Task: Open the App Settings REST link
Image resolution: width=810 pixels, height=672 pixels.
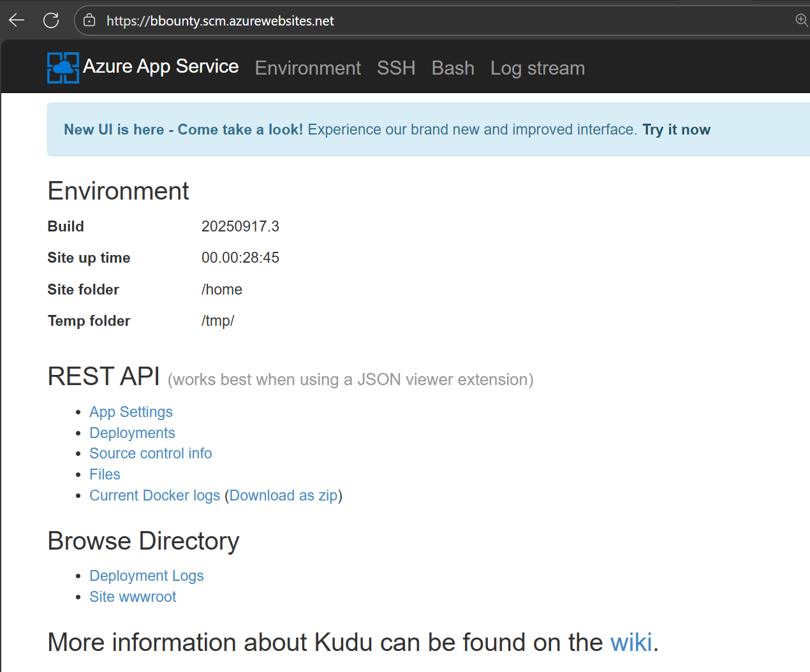Action: coord(131,412)
